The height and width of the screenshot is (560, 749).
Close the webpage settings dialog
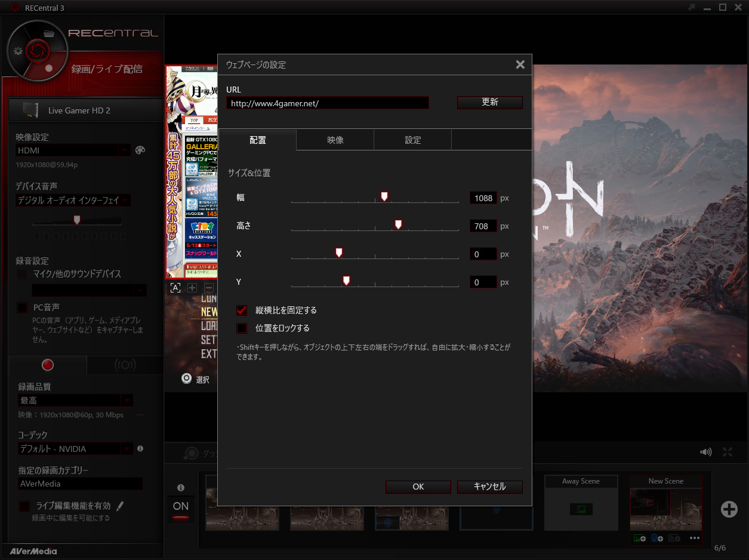pos(520,64)
